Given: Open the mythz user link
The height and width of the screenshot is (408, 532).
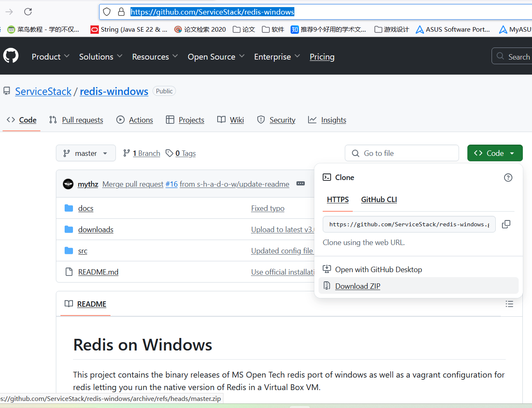Looking at the screenshot, I should click(x=88, y=184).
